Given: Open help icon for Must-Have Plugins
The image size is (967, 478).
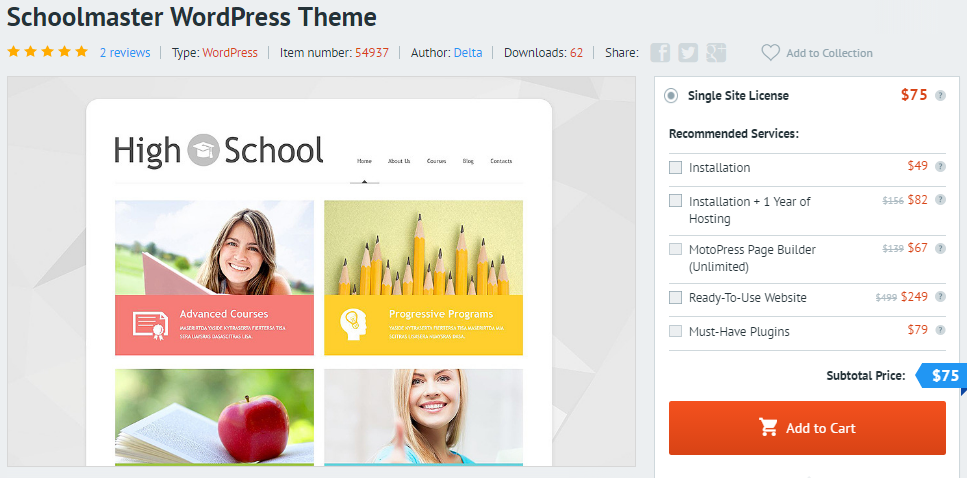Looking at the screenshot, I should click(940, 330).
